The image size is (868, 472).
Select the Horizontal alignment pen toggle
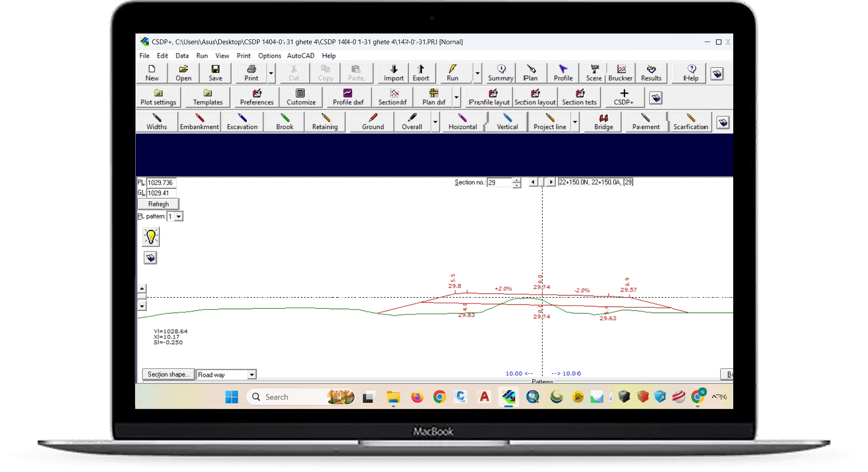pos(462,122)
